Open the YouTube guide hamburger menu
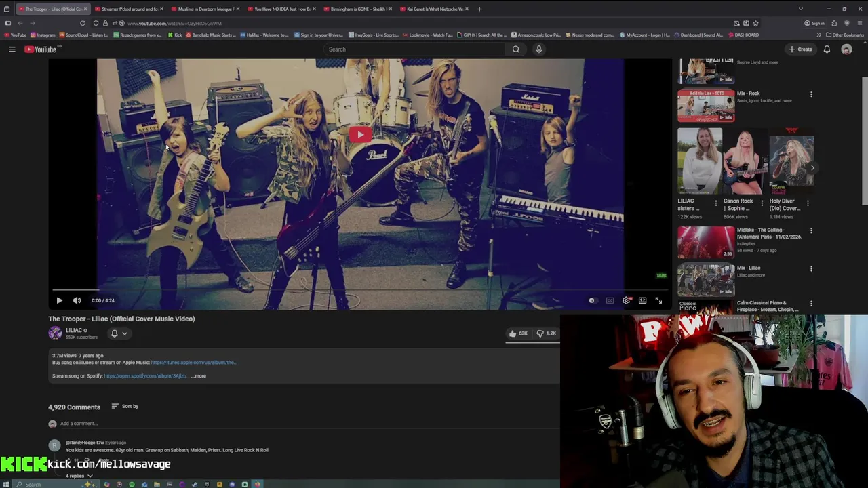This screenshot has width=868, height=488. point(12,49)
